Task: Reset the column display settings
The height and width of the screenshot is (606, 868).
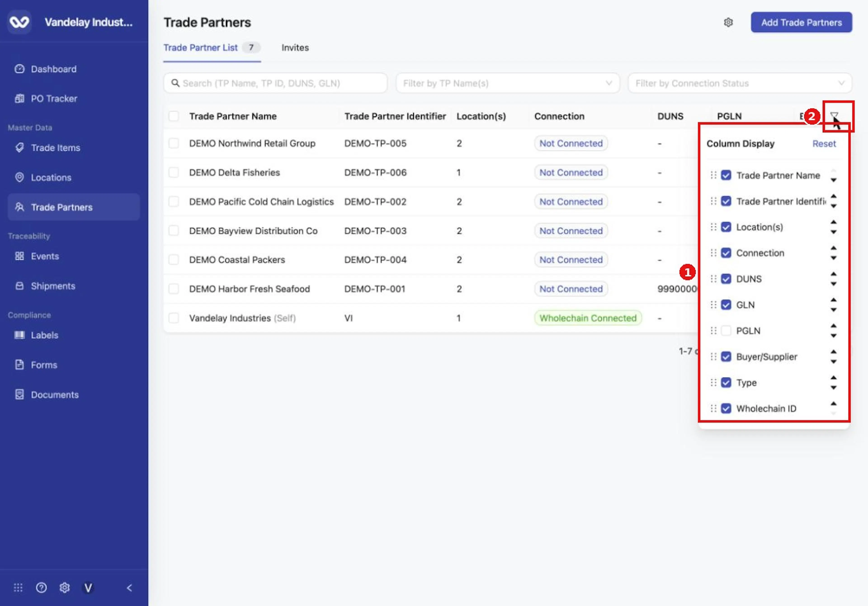Action: tap(824, 143)
